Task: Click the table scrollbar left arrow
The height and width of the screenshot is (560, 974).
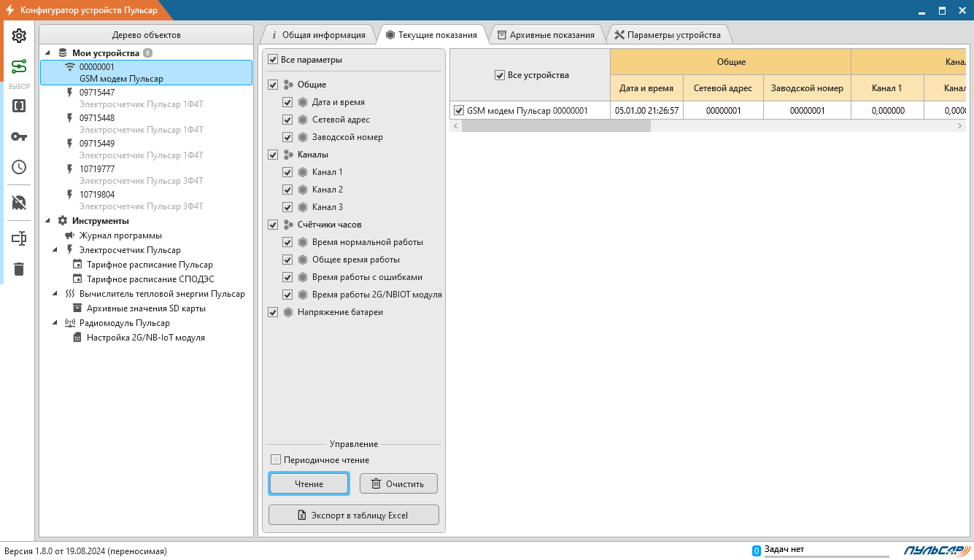Action: click(456, 126)
